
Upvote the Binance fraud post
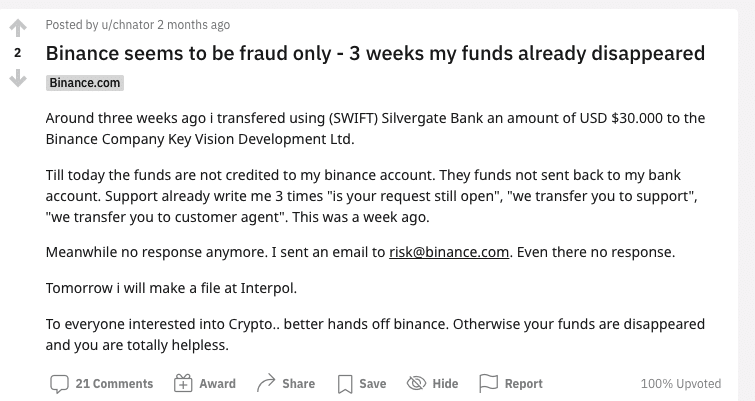(x=17, y=28)
